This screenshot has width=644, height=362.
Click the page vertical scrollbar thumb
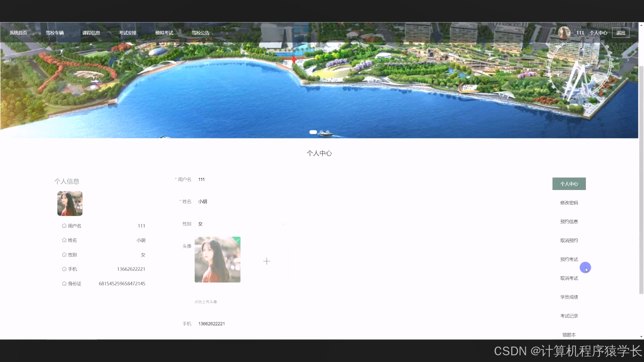click(x=641, y=180)
